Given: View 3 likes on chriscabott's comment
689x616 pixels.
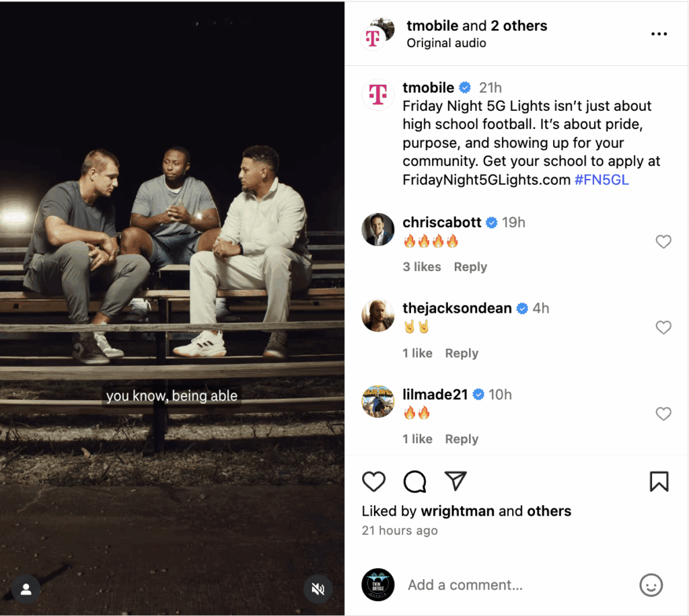Looking at the screenshot, I should 422,267.
